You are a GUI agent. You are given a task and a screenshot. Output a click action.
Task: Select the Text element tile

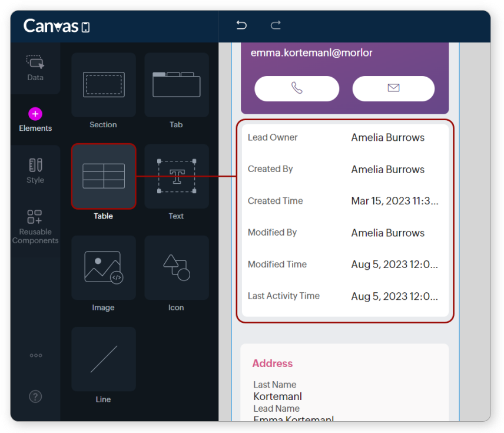tap(176, 176)
